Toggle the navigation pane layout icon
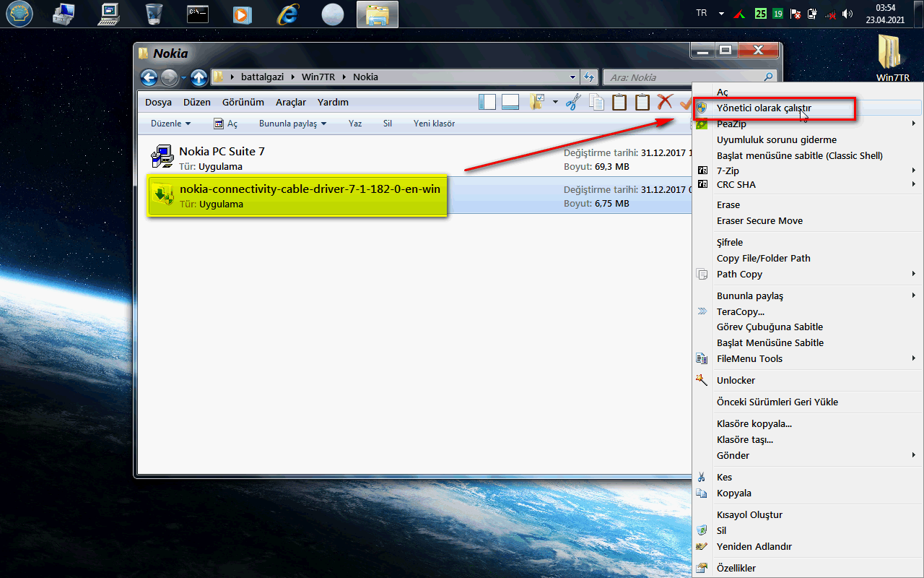Image resolution: width=924 pixels, height=578 pixels. pos(487,102)
